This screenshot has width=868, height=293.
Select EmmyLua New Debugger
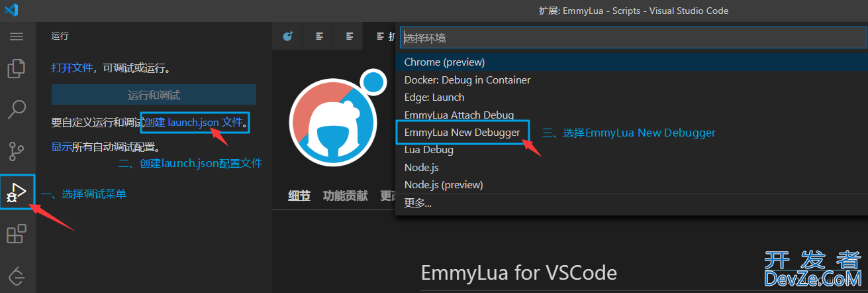click(x=632, y=133)
